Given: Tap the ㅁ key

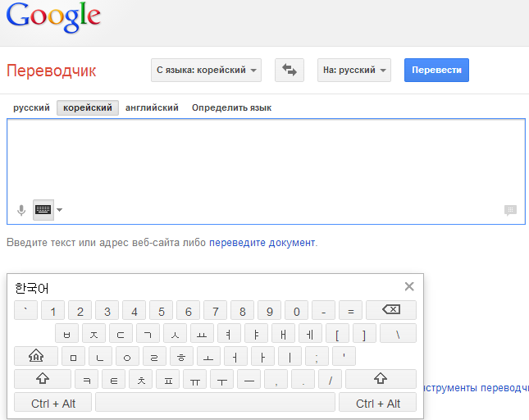Looking at the screenshot, I should 73,356.
